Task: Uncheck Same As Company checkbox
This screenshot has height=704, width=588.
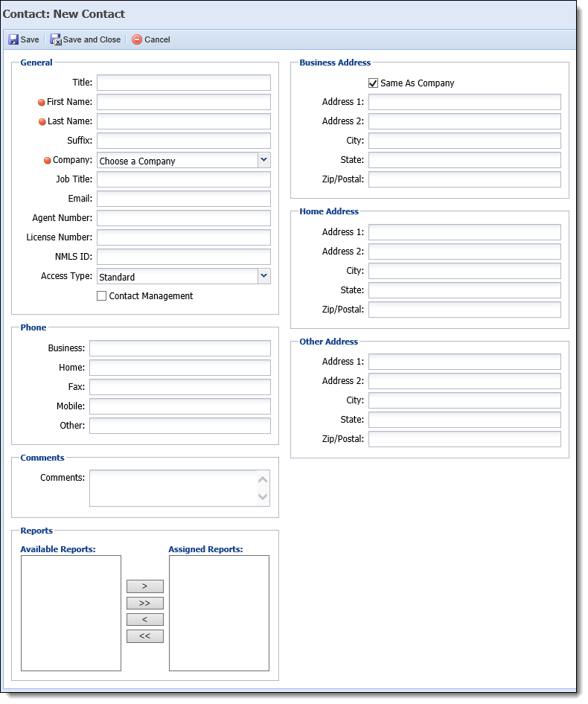Action: pyautogui.click(x=374, y=83)
